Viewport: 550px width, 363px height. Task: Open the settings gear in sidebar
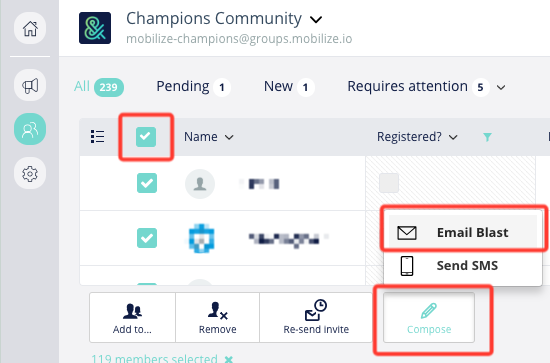(30, 173)
